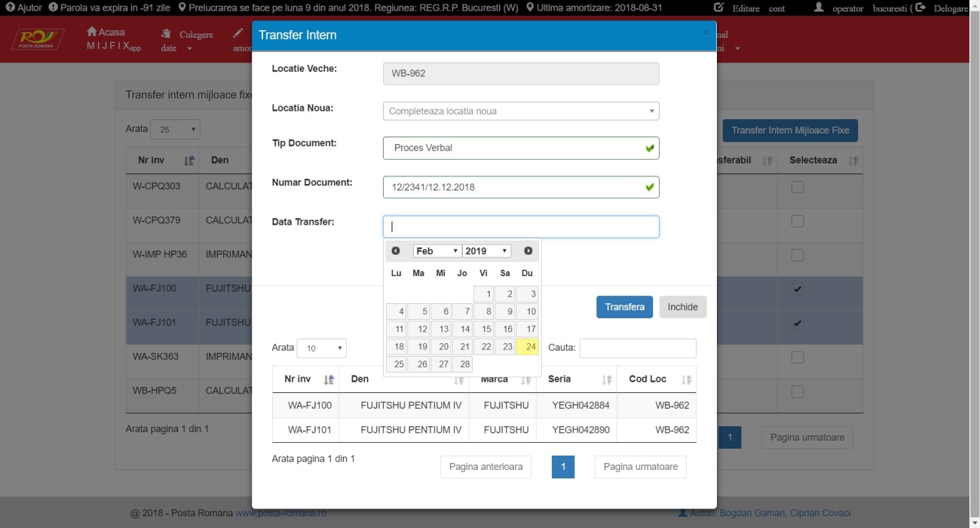Open the Locatia Noua dropdown
Image resolution: width=980 pixels, height=528 pixels.
[x=521, y=112]
